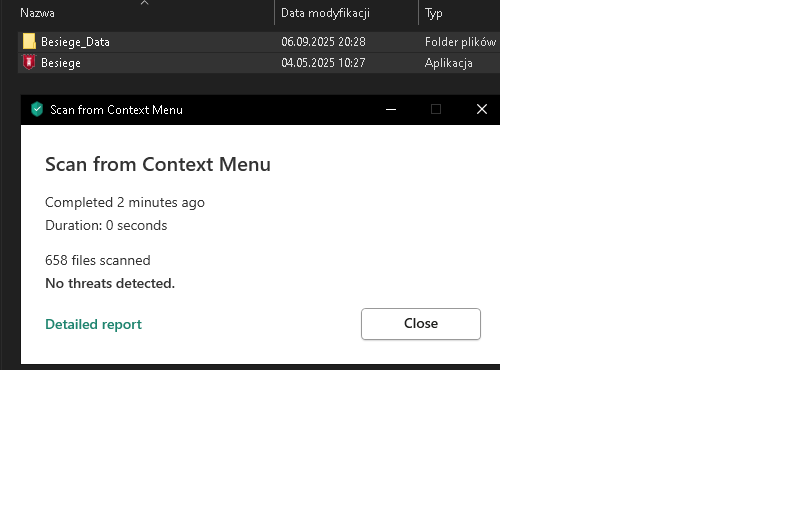Viewport: 810px width, 527px height.
Task: Click the 06.09.2025 20:28 date cell
Action: tap(323, 42)
